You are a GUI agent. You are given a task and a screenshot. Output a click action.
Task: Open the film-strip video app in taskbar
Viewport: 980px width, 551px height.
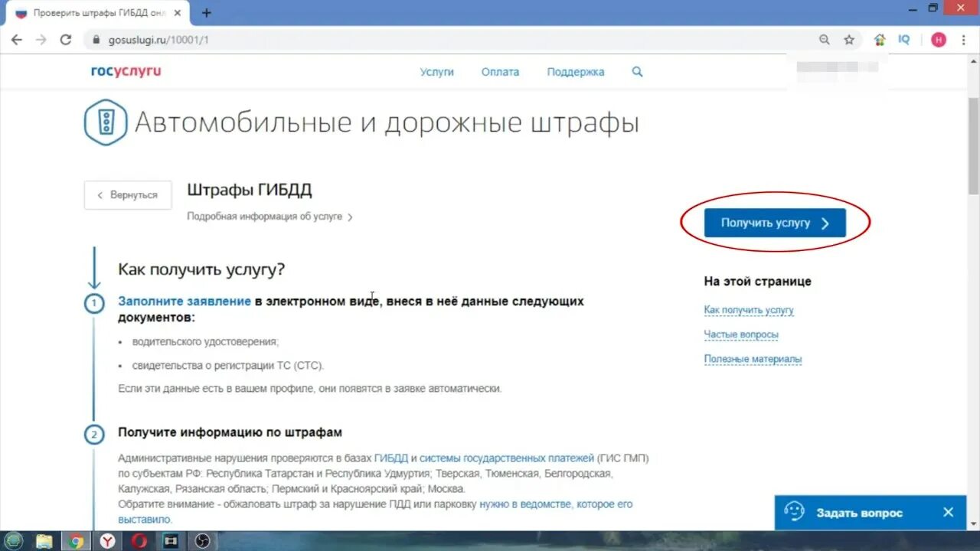point(169,541)
